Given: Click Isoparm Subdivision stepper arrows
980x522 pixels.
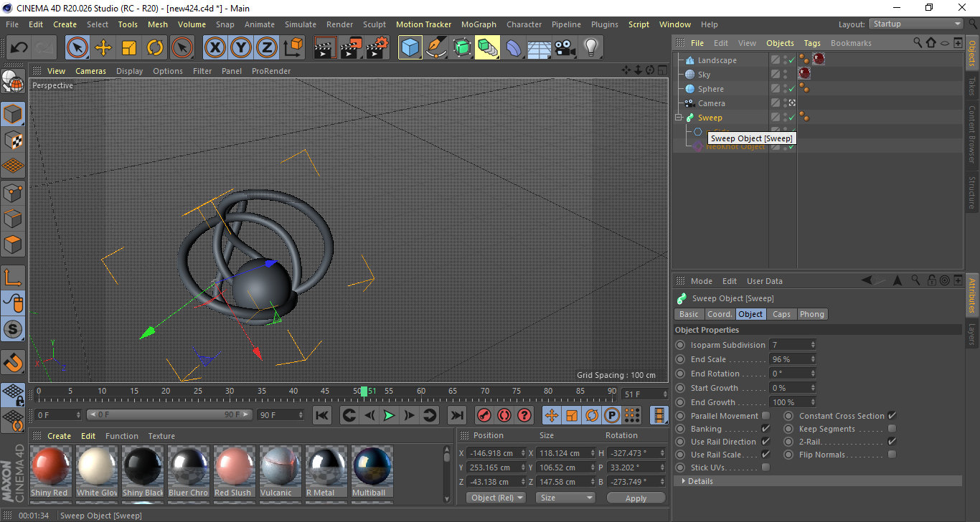Looking at the screenshot, I should click(813, 345).
